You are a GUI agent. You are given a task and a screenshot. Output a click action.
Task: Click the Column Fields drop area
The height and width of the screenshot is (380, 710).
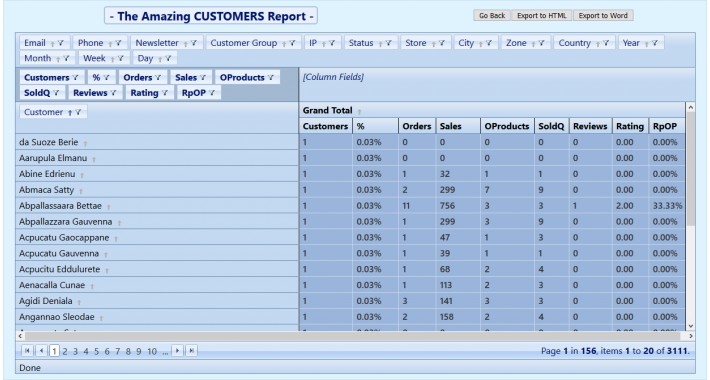(x=497, y=85)
